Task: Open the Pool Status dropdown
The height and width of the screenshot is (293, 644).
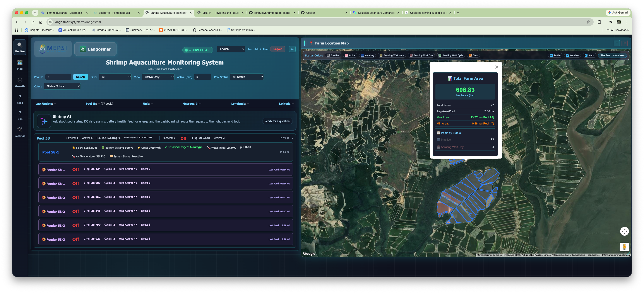Action: 247,77
